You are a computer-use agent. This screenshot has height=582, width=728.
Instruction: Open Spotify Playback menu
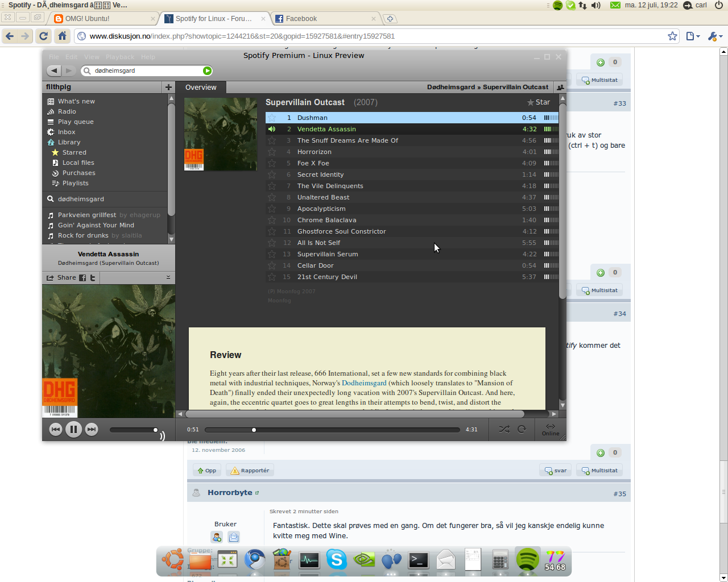pos(120,57)
